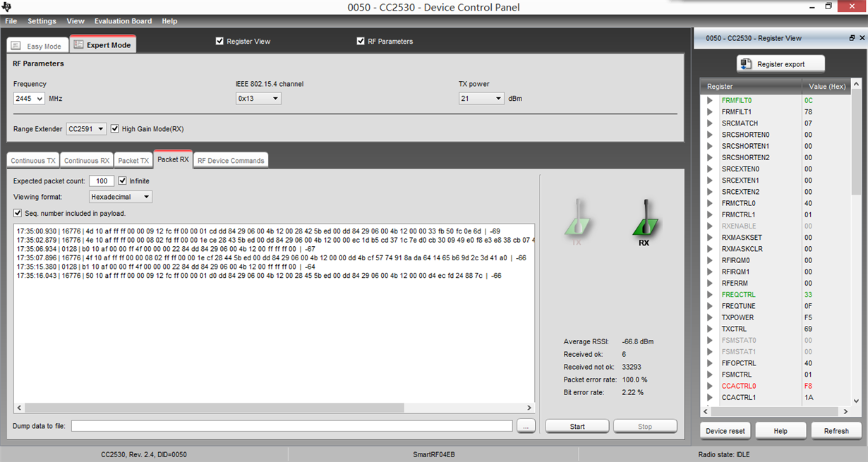Click the Start button
Viewport: 868px width, 462px height.
[577, 426]
